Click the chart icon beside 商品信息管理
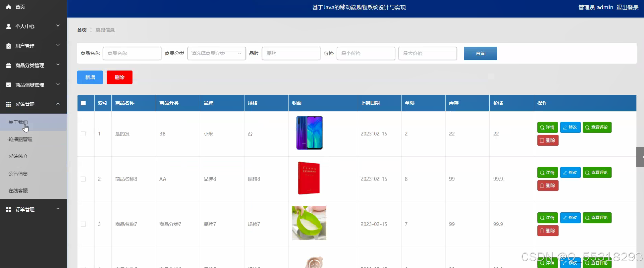 point(9,85)
